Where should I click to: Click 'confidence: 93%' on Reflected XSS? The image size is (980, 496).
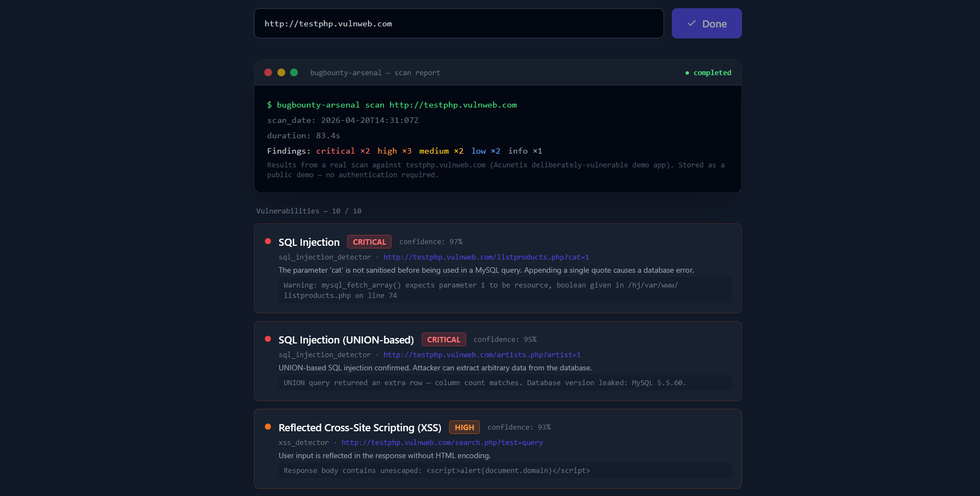[519, 427]
